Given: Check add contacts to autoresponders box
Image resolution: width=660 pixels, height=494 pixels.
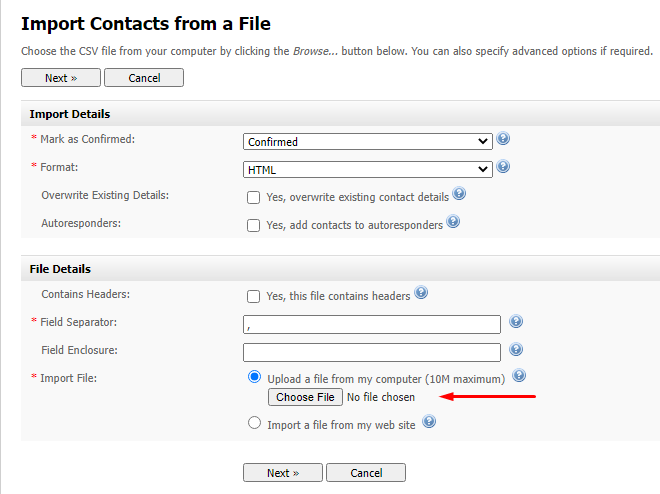Looking at the screenshot, I should pos(254,225).
